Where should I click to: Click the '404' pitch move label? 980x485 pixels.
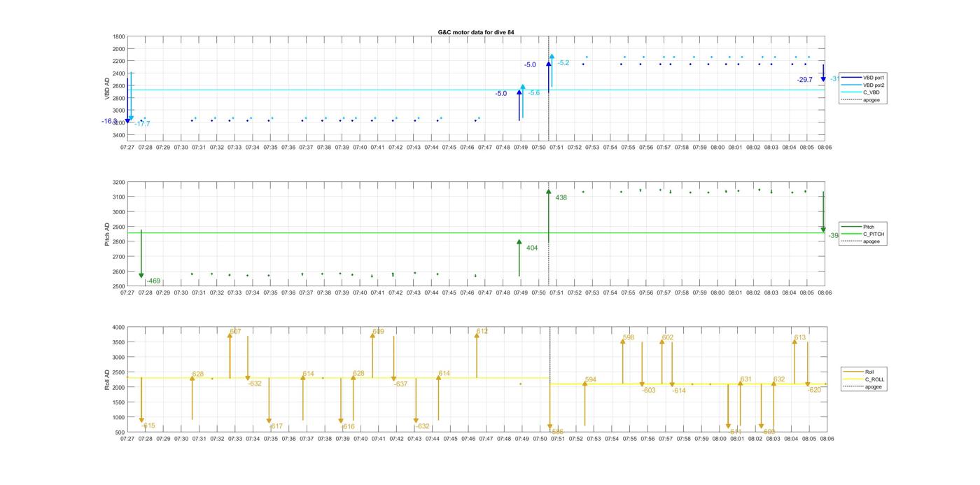click(532, 248)
